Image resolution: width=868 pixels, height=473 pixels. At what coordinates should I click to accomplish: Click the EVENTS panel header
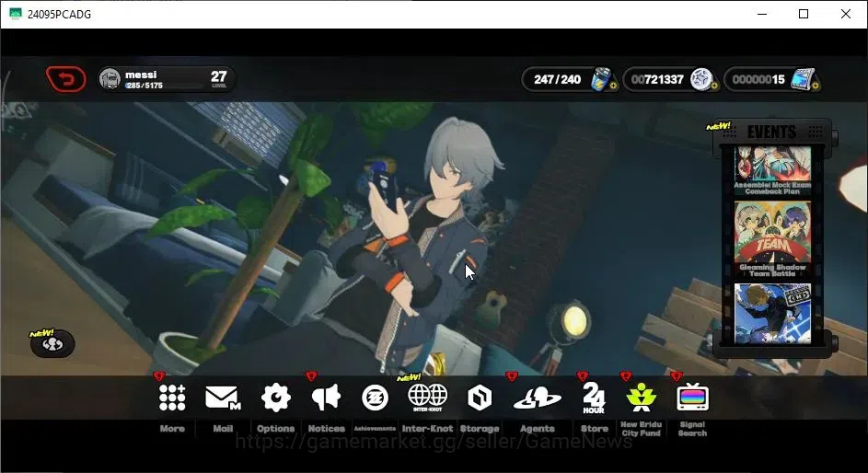(772, 133)
